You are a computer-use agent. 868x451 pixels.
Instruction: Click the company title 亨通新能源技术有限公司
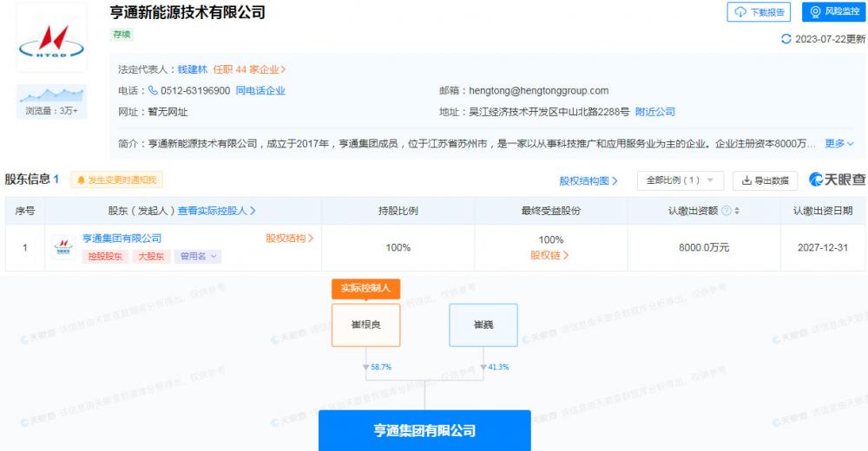pyautogui.click(x=187, y=12)
